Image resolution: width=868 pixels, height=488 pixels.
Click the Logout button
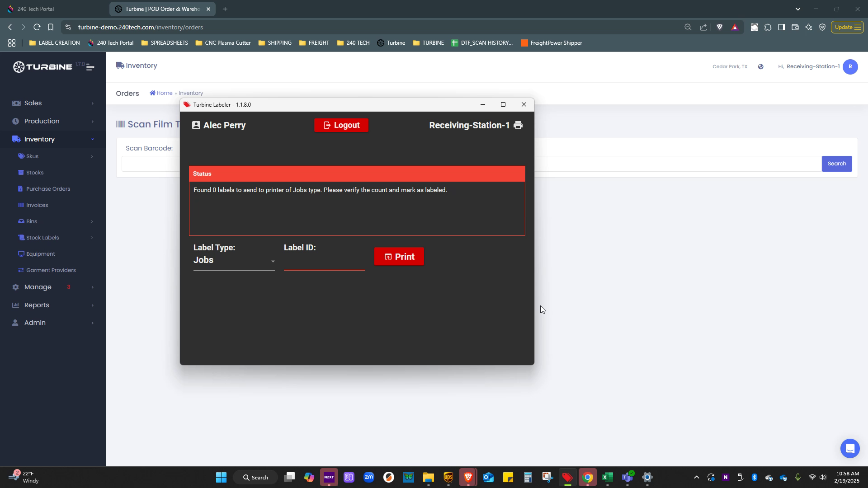point(341,126)
